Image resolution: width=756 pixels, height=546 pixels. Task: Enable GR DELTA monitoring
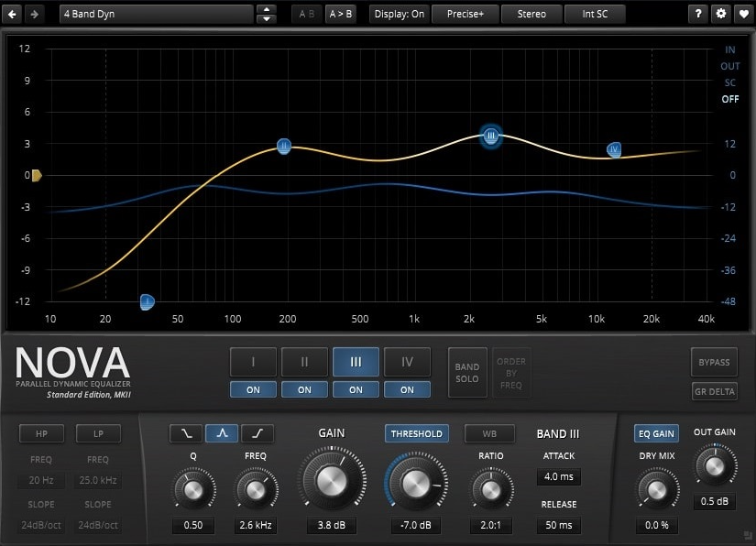[x=714, y=391]
